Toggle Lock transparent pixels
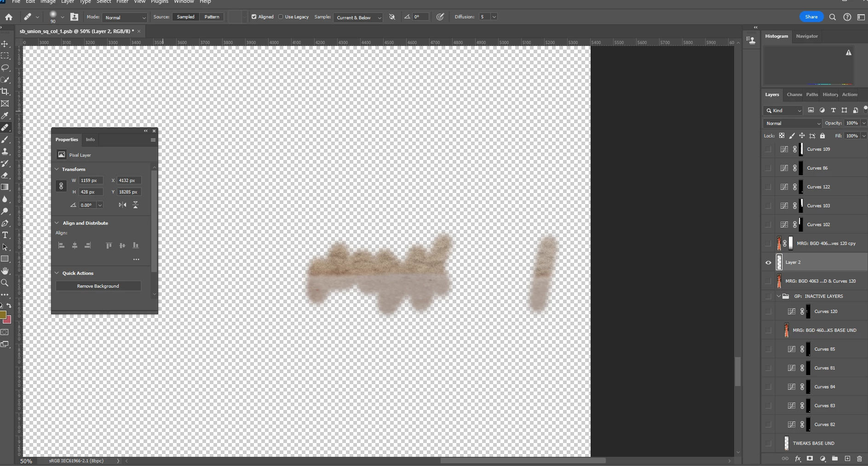The width and height of the screenshot is (868, 466). 782,136
